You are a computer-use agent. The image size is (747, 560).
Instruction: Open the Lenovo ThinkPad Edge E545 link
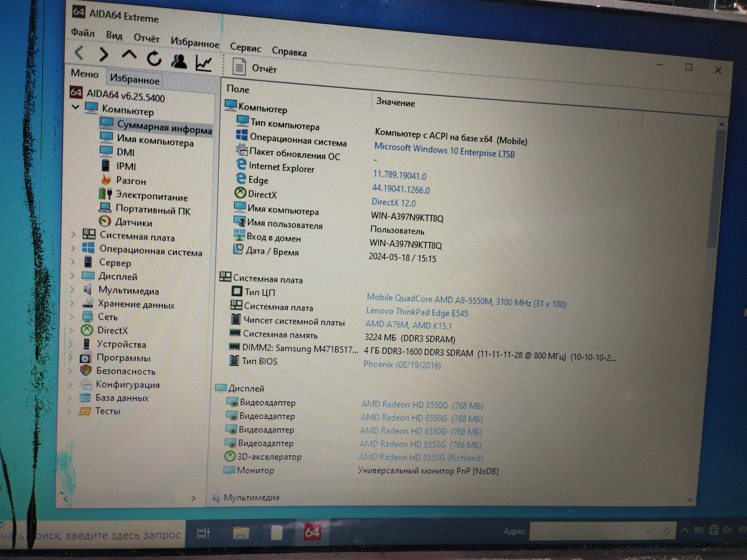pos(417,312)
